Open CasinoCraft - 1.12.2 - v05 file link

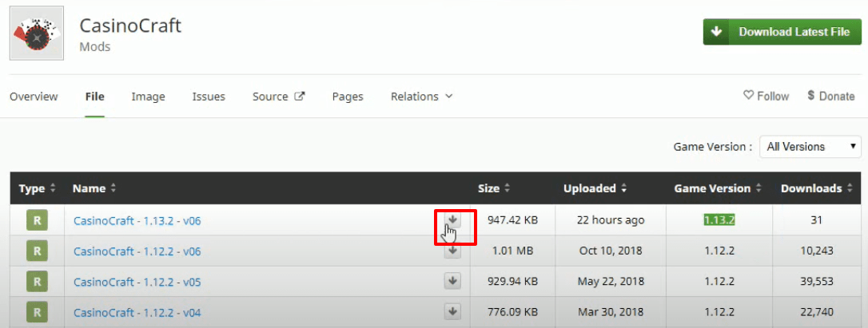[137, 282]
